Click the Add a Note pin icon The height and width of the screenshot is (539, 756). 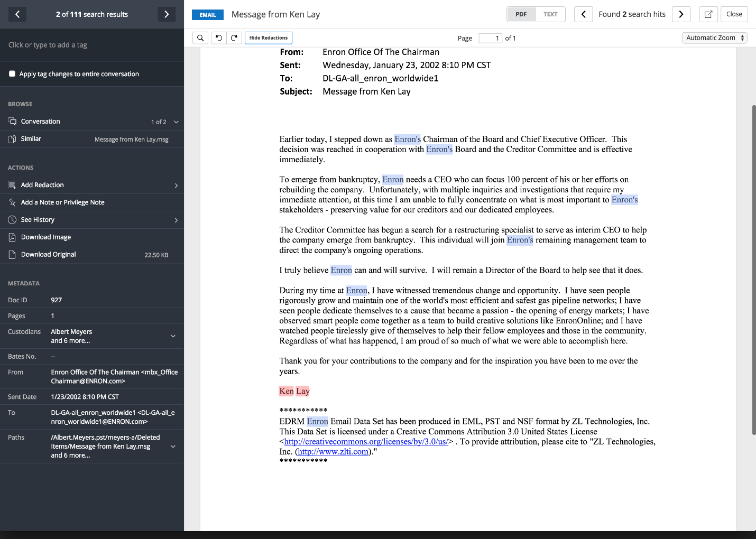pos(12,202)
